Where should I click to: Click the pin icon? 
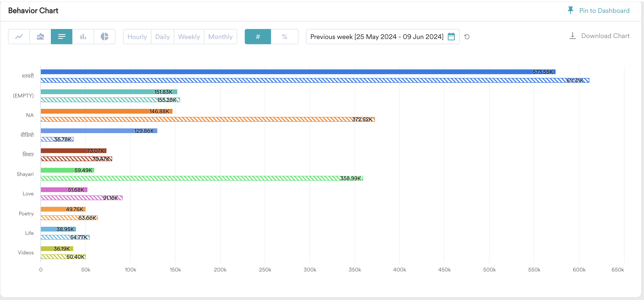(x=571, y=10)
